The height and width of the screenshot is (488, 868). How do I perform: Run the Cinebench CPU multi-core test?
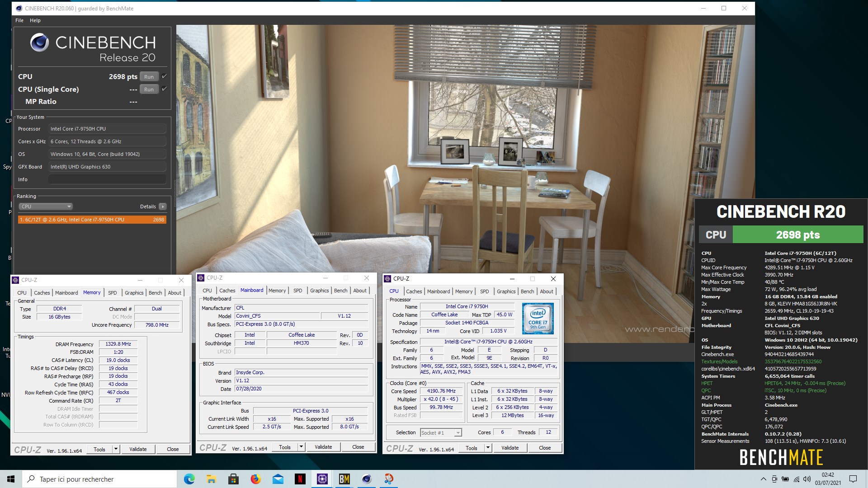(149, 76)
